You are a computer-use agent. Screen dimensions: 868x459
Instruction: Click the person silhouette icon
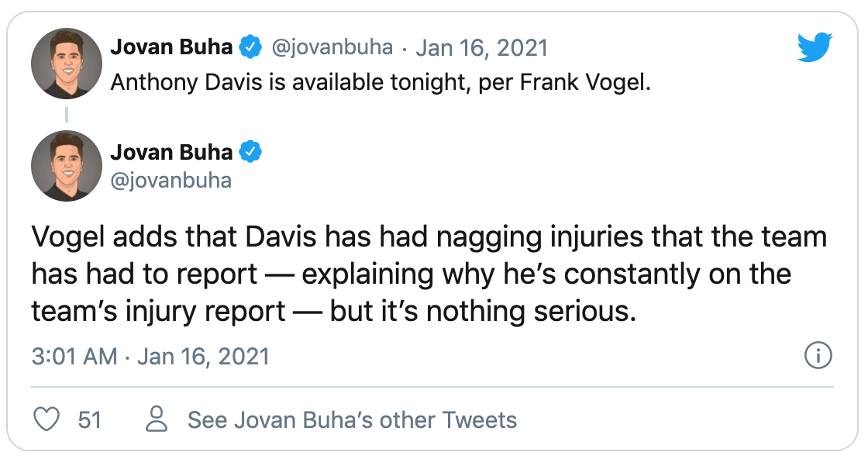157,419
